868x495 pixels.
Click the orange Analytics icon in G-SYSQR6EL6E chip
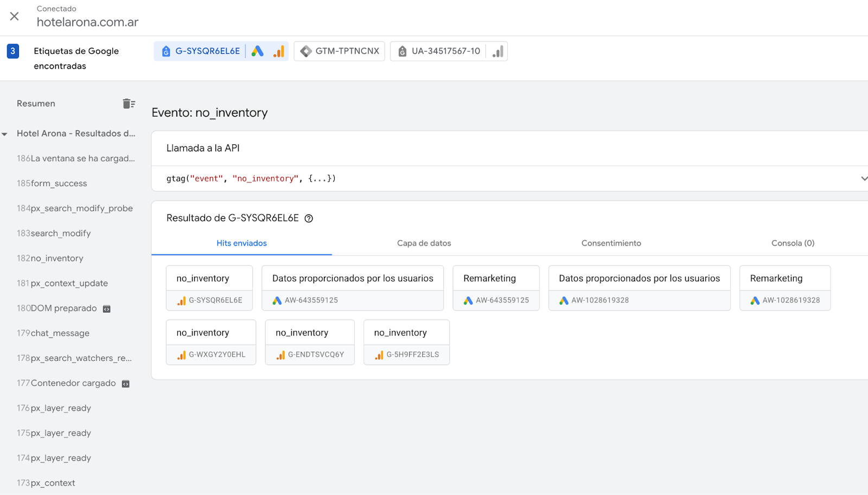pos(279,51)
